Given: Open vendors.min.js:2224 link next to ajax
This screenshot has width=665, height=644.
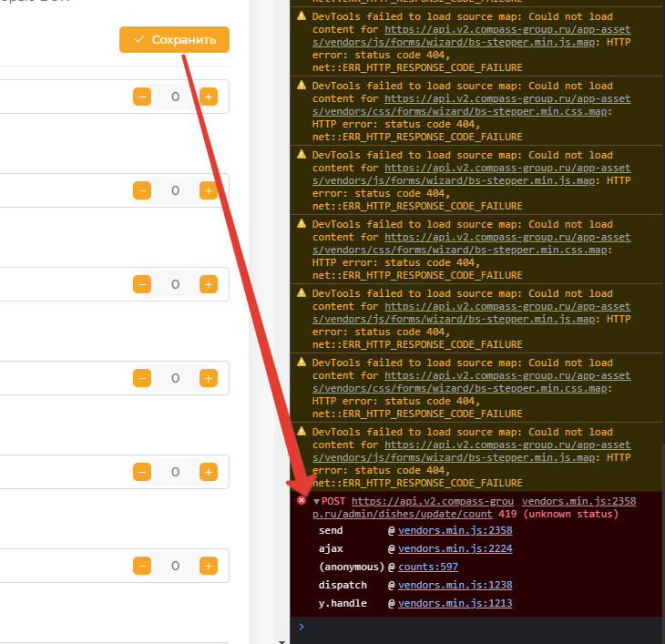Looking at the screenshot, I should click(455, 548).
